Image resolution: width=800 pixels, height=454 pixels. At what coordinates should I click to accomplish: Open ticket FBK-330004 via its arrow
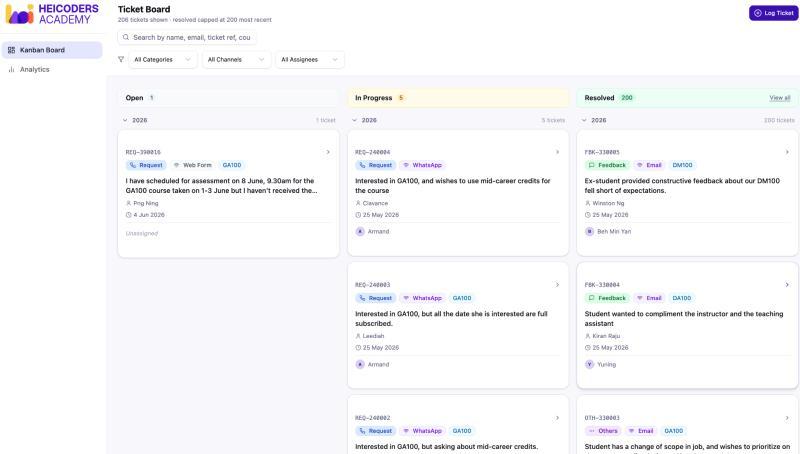click(x=787, y=285)
